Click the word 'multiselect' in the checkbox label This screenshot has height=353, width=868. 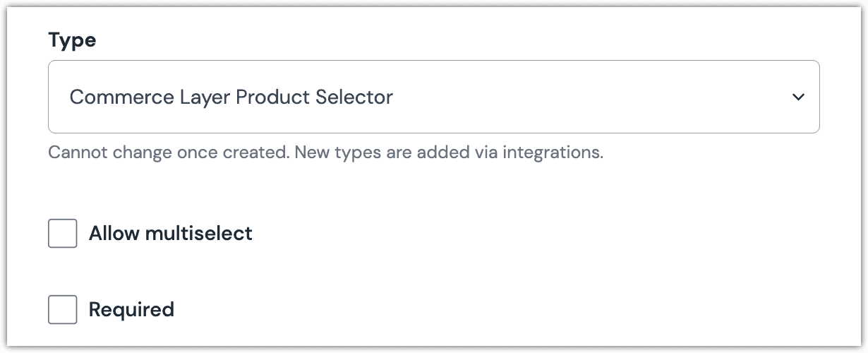(x=198, y=234)
